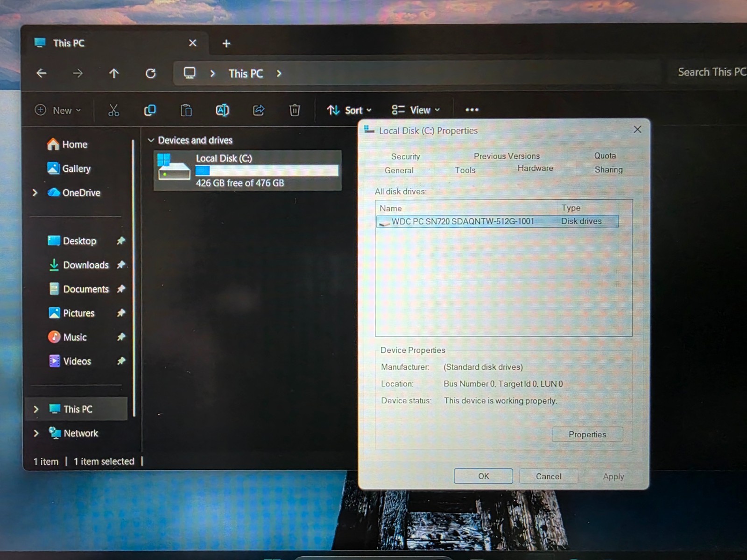The width and height of the screenshot is (747, 560).
Task: Open the See more ellipsis menu
Action: click(472, 110)
